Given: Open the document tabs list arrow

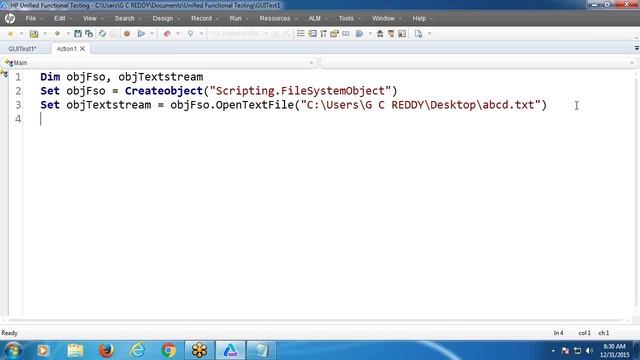Looking at the screenshot, I should point(636,48).
